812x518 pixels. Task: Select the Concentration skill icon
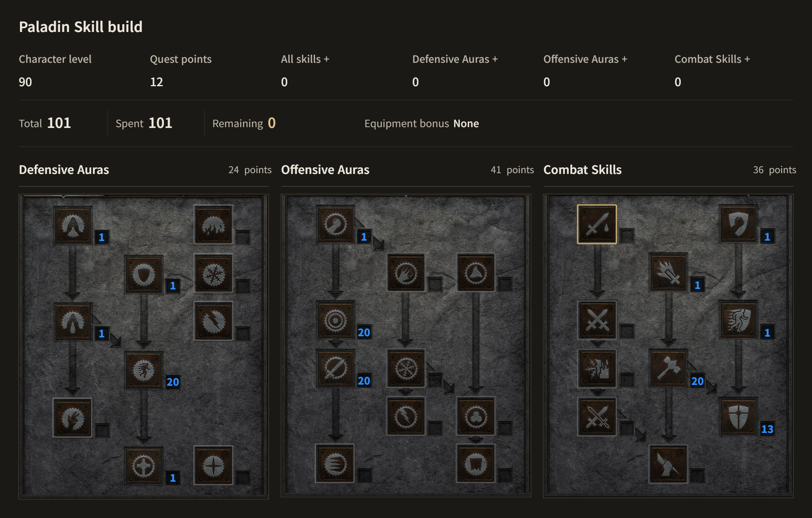335,368
